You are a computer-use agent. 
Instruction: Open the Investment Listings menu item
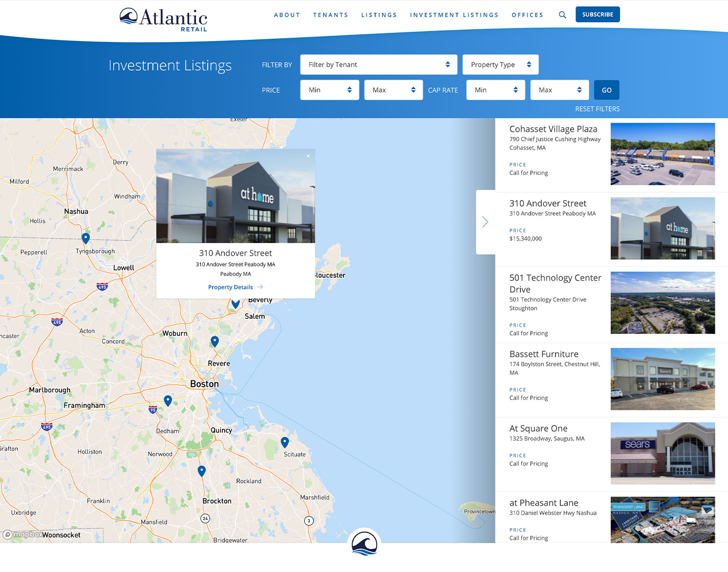pyautogui.click(x=454, y=15)
